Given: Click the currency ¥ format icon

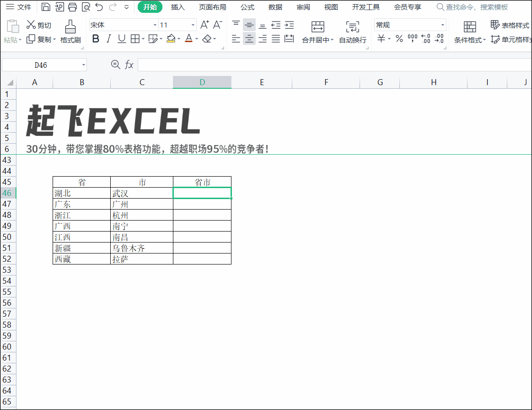Looking at the screenshot, I should (x=381, y=38).
